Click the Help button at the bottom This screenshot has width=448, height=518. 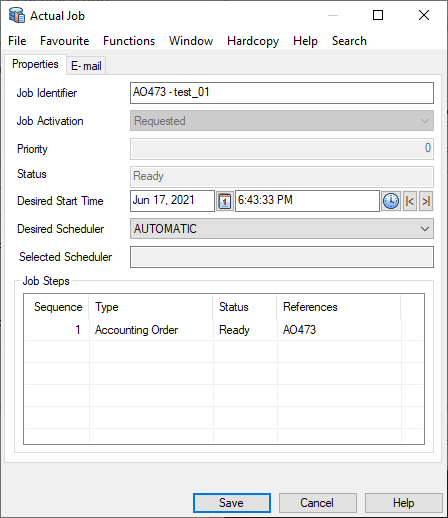pos(403,503)
